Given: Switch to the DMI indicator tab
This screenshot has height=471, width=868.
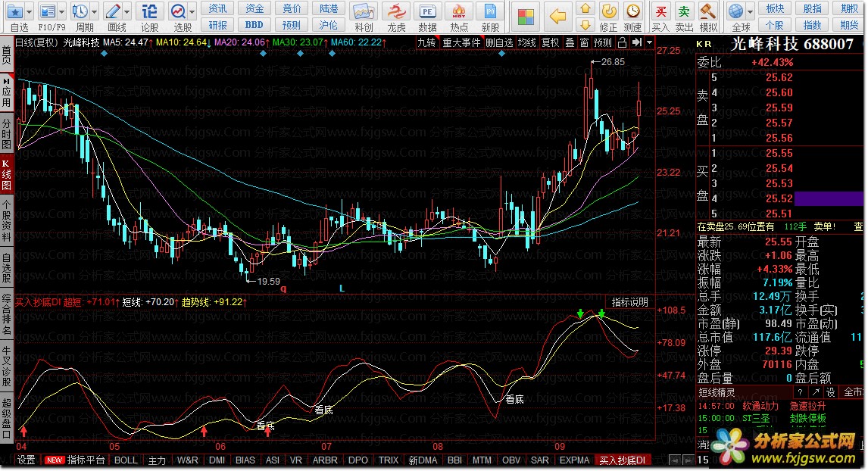Looking at the screenshot, I should coord(217,460).
